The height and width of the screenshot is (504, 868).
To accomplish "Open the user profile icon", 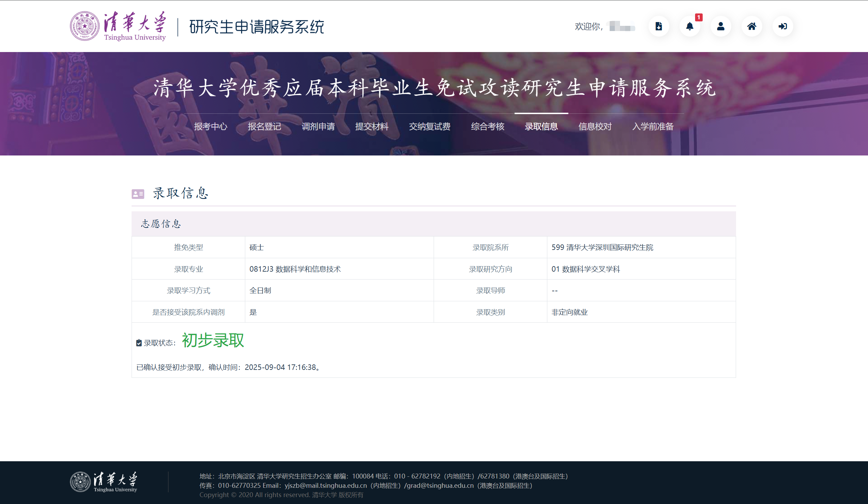I will 721,26.
